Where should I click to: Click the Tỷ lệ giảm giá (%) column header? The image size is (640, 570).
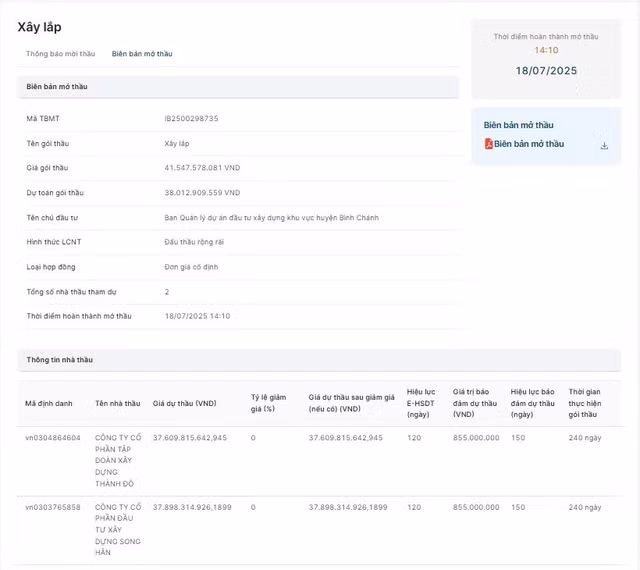(268, 403)
